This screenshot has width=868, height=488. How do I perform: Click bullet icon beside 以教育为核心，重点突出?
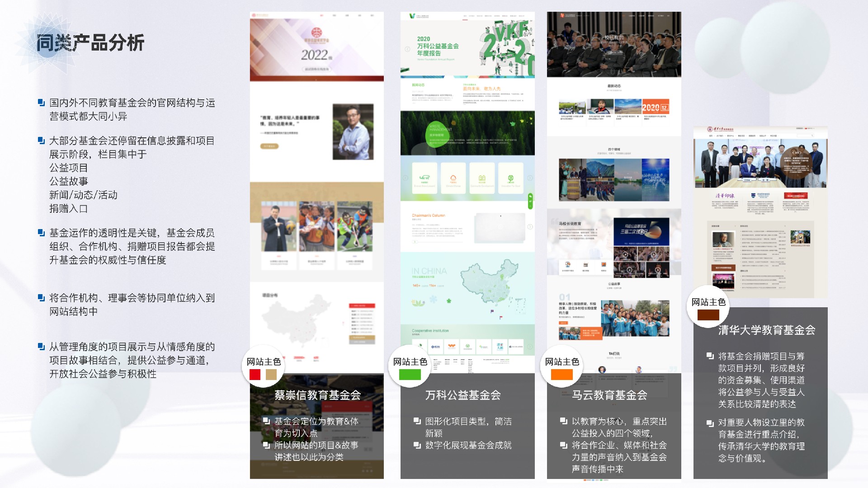click(563, 421)
